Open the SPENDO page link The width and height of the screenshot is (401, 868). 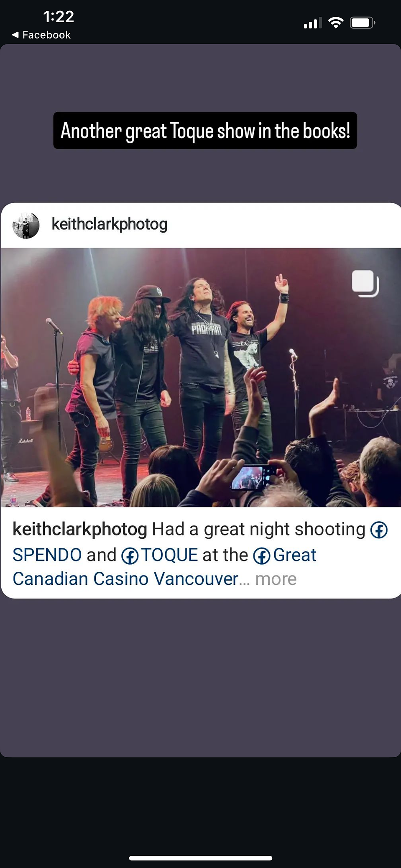[x=47, y=555]
